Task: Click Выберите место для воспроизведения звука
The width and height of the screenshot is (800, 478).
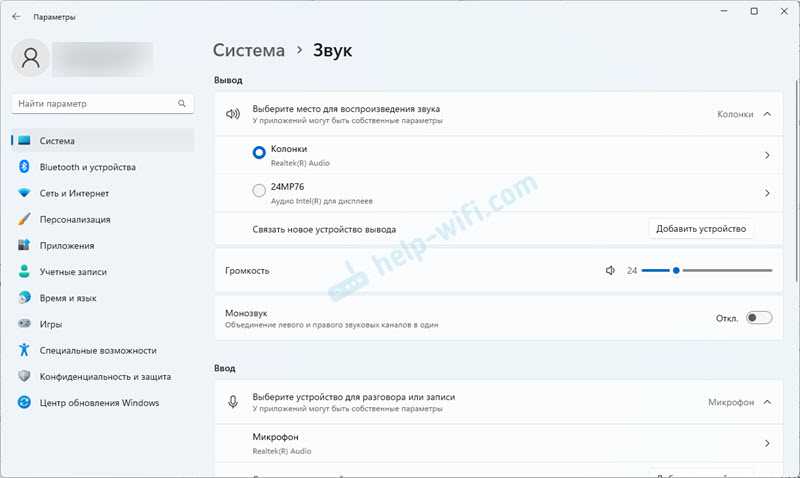Action: [346, 109]
